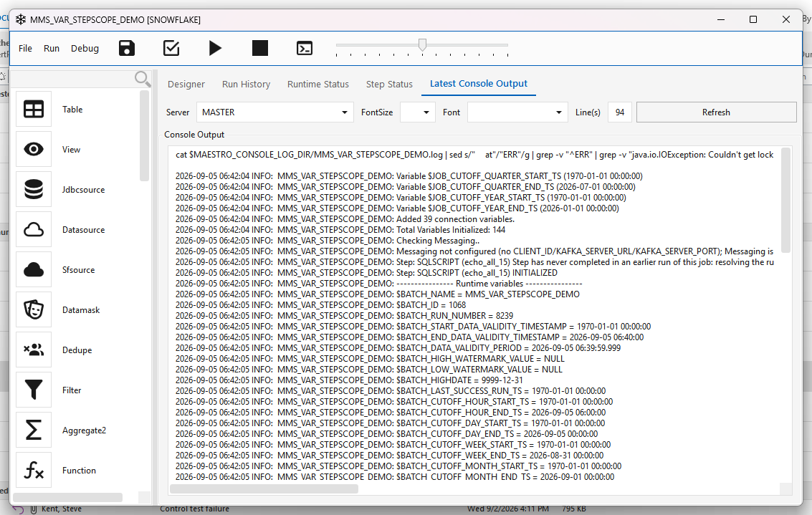This screenshot has width=812, height=515.
Task: Click the Jdbcsource label in palette
Action: tap(83, 189)
